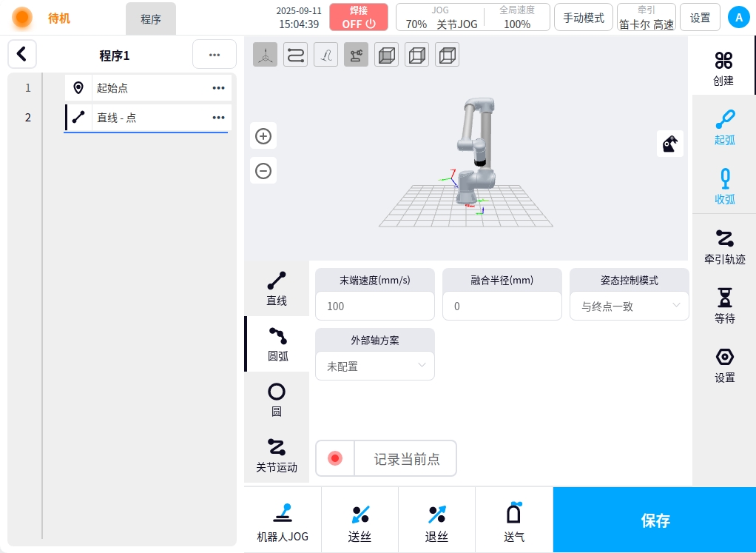Screen dimensions: 756x553
Task: Open the 姿态控制模式 dropdown
Action: pos(629,306)
